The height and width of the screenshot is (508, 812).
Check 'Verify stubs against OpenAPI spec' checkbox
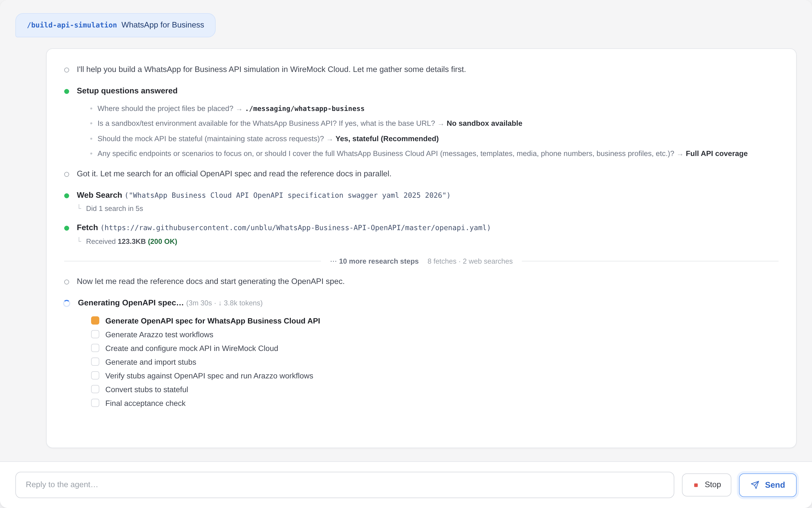coord(95,376)
